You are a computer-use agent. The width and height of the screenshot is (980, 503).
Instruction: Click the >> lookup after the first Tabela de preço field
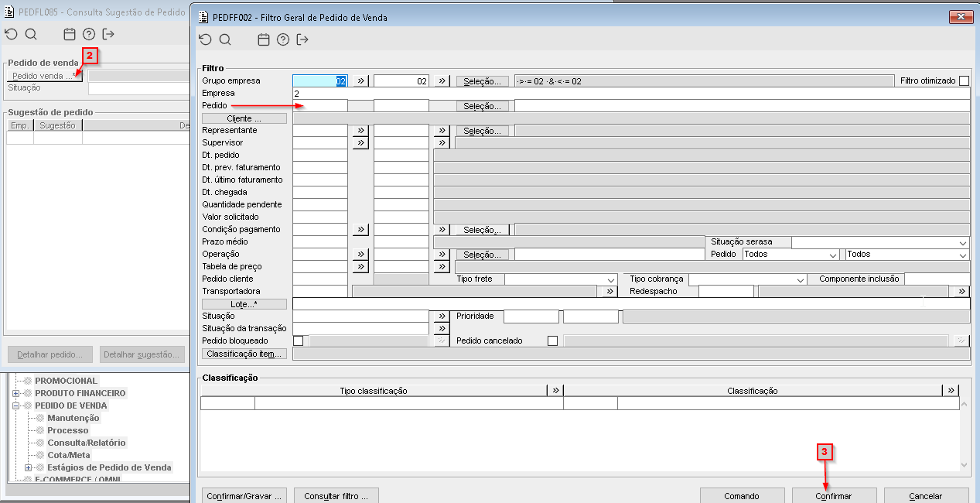[360, 266]
